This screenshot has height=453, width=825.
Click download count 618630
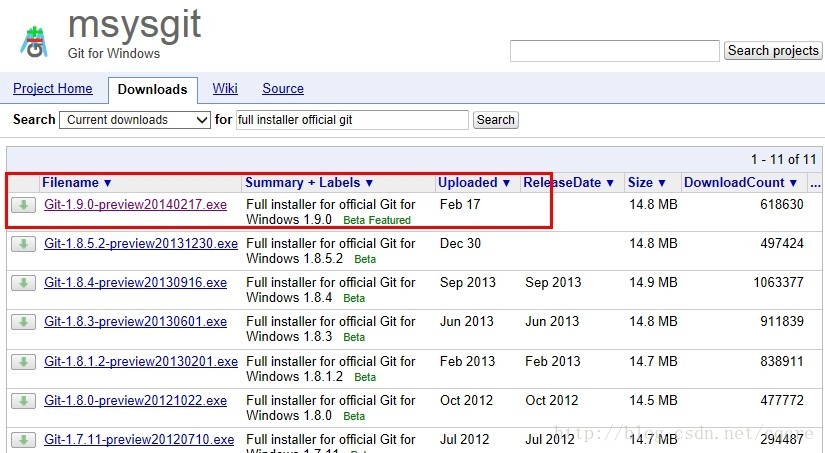pos(782,205)
